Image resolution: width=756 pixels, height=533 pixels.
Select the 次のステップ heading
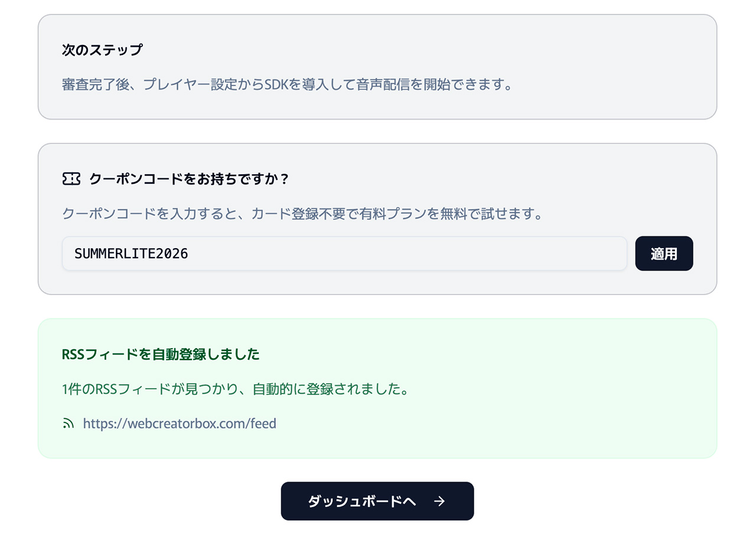point(102,50)
